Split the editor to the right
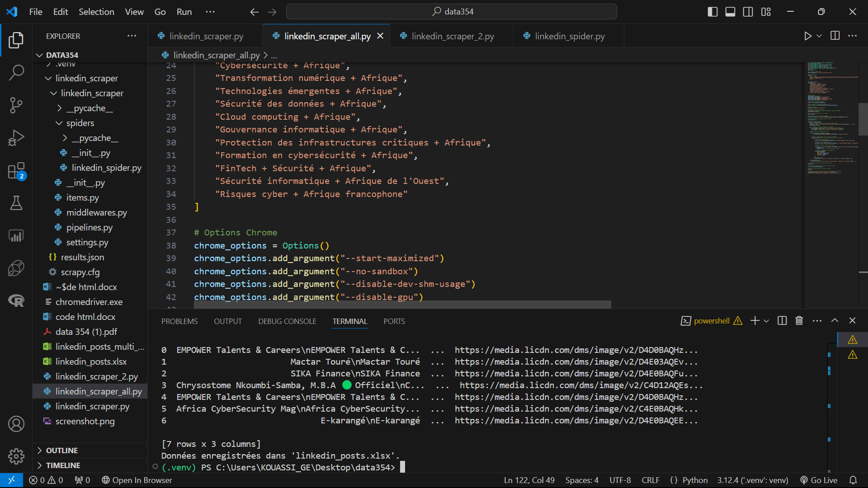The width and height of the screenshot is (868, 488). pyautogui.click(x=835, y=36)
